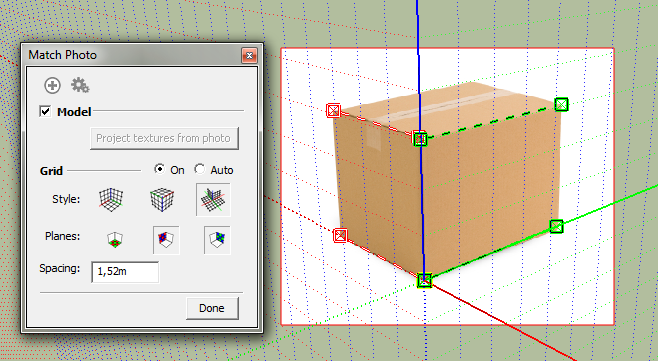Close the Match Photo dialog
This screenshot has height=361, width=658.
249,55
